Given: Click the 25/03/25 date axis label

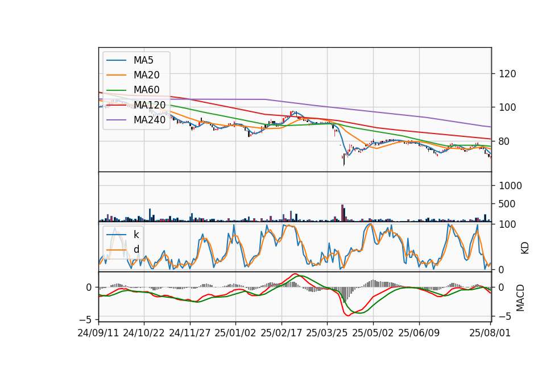Looking at the screenshot, I should pos(327,333).
